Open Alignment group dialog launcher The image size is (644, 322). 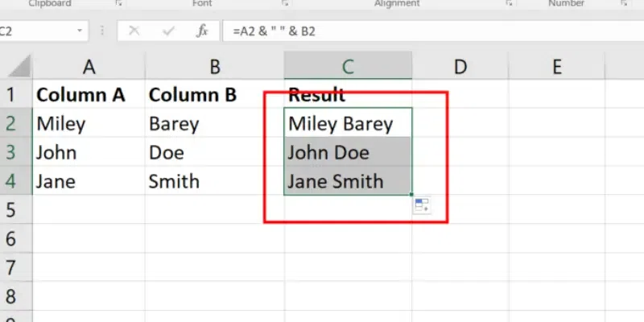[x=509, y=4]
